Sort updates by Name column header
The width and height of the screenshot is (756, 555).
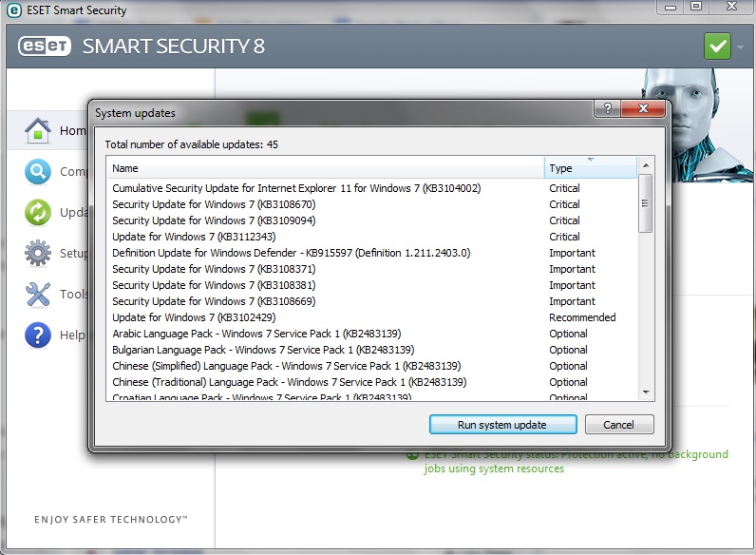click(x=326, y=168)
